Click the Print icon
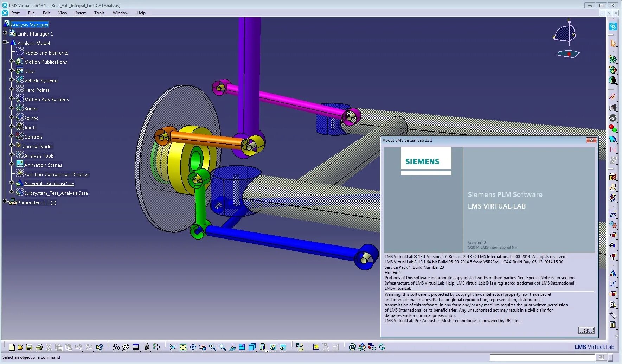The height and width of the screenshot is (364, 622). tap(39, 347)
